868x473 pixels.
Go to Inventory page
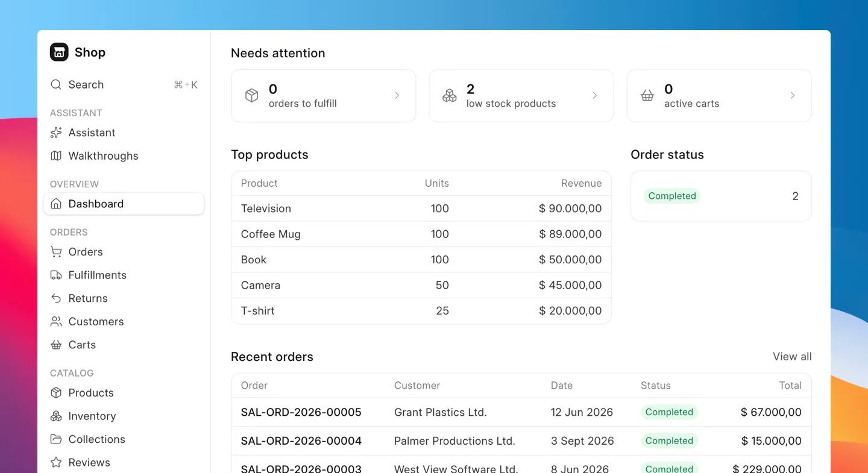[124, 416]
